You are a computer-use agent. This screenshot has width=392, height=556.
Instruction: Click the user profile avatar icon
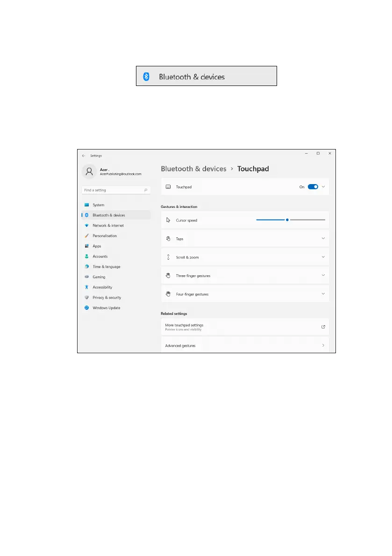[89, 171]
